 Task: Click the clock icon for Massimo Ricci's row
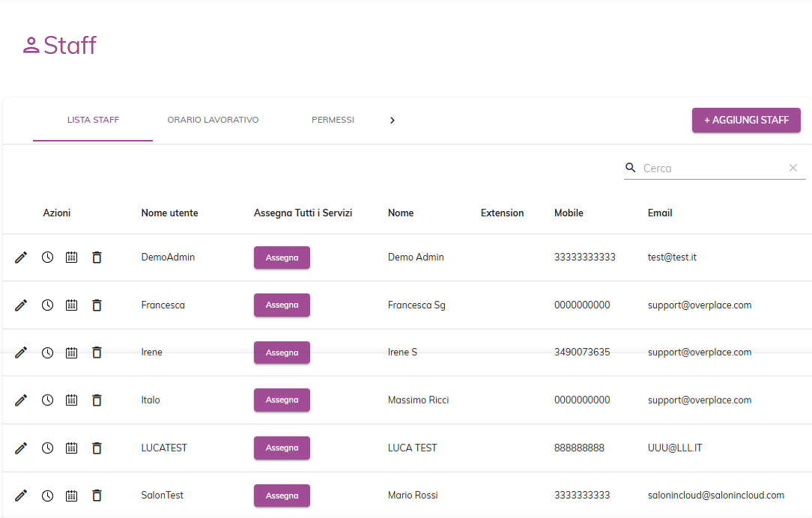tap(47, 400)
